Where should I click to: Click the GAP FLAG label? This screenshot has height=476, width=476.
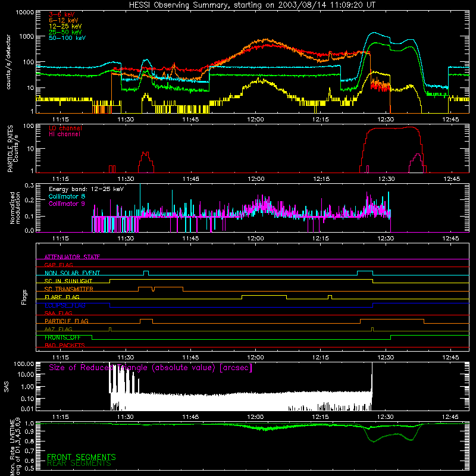[x=58, y=265]
